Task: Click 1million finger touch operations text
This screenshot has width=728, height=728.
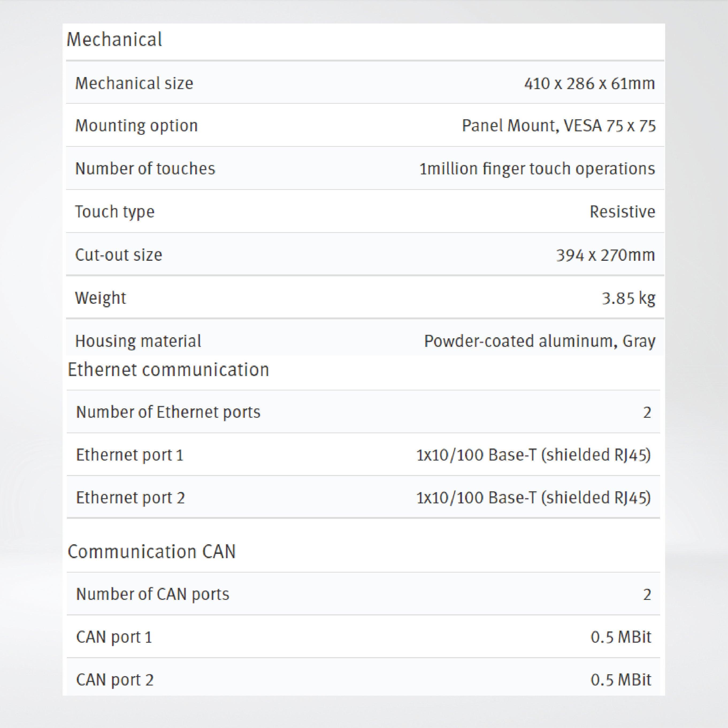Action: tap(535, 169)
